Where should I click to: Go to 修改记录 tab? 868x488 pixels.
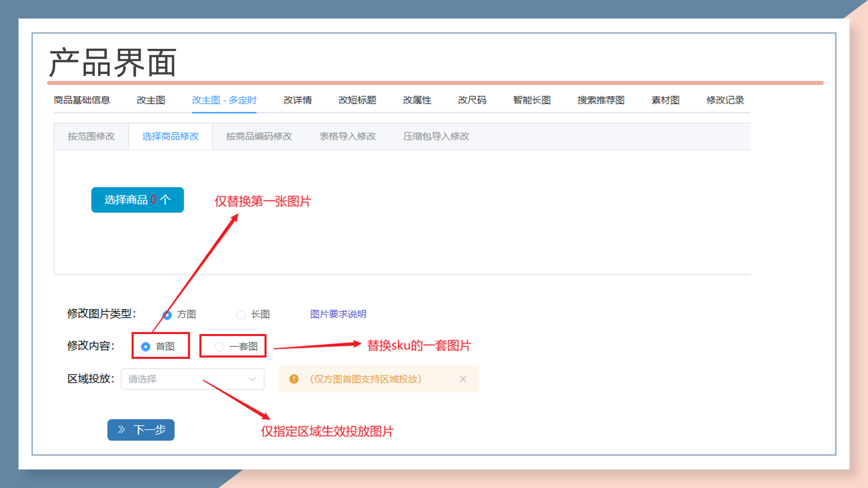(725, 100)
